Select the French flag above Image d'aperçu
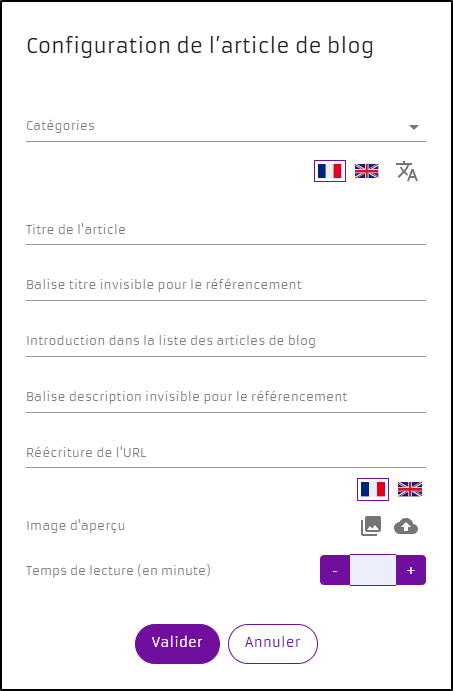Viewport: 453px width, 691px height. (x=373, y=489)
